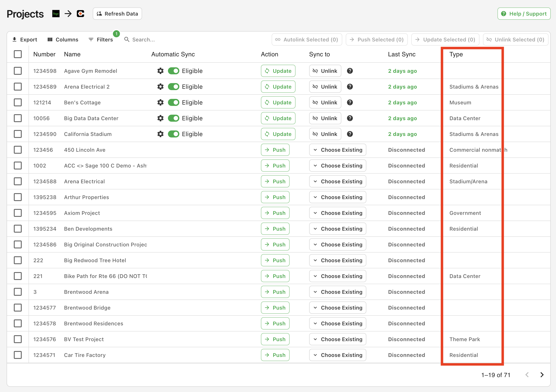Click help question mark for Big Data Data Center
The width and height of the screenshot is (556, 392).
coord(350,118)
